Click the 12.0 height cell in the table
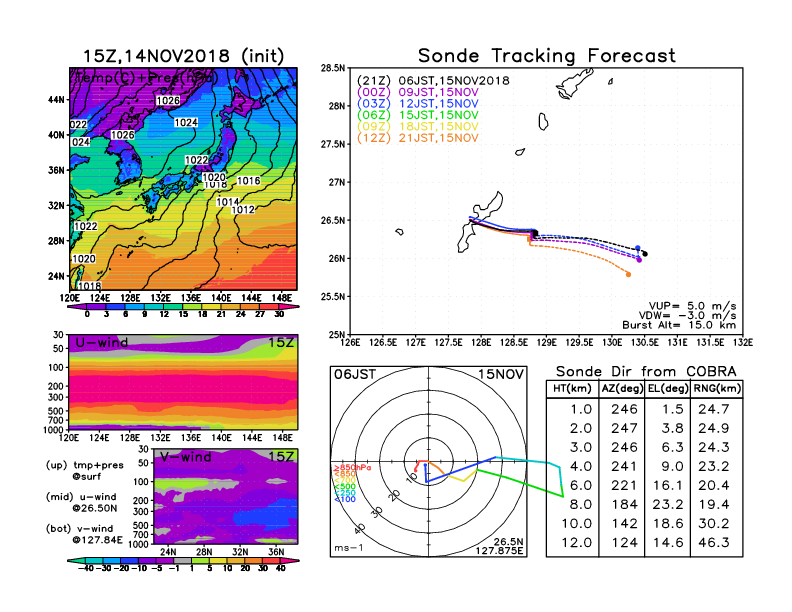 [x=577, y=543]
